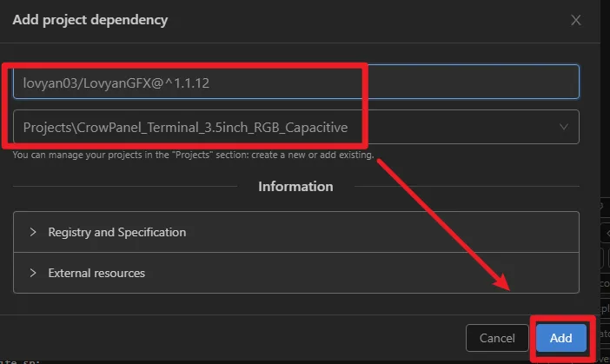This screenshot has height=364, width=610.
Task: Open the CrowPanel project dropdown
Action: (x=295, y=127)
